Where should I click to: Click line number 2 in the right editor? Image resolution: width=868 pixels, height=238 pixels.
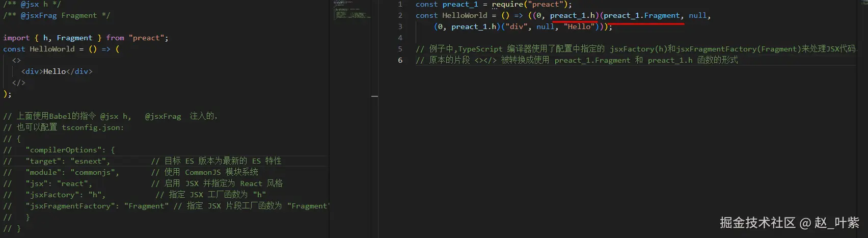pyautogui.click(x=400, y=15)
